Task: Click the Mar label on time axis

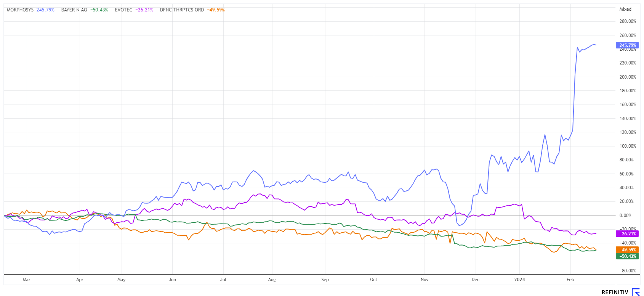Action: coord(26,280)
